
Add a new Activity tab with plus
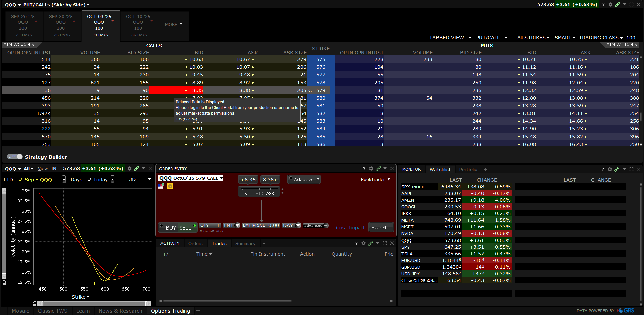click(264, 243)
